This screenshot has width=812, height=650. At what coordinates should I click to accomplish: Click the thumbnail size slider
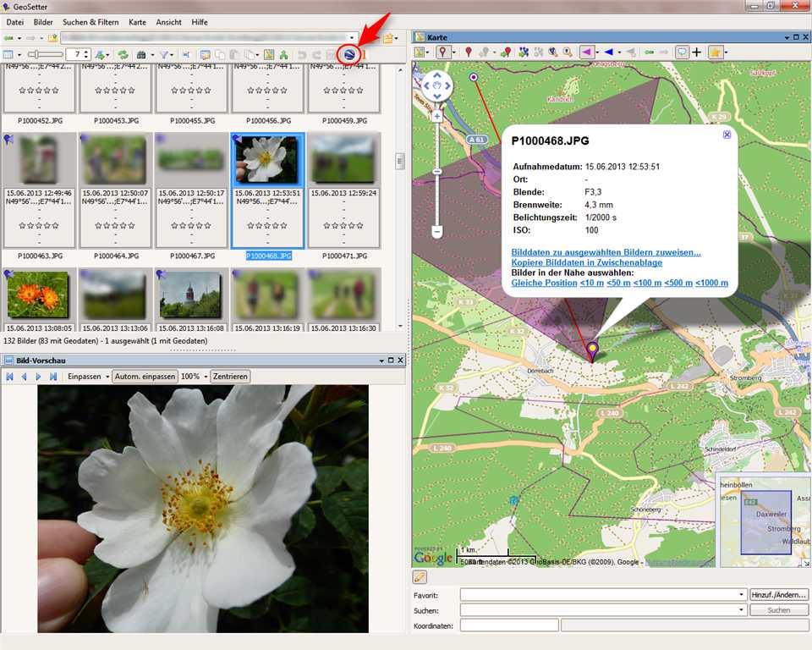[x=45, y=54]
